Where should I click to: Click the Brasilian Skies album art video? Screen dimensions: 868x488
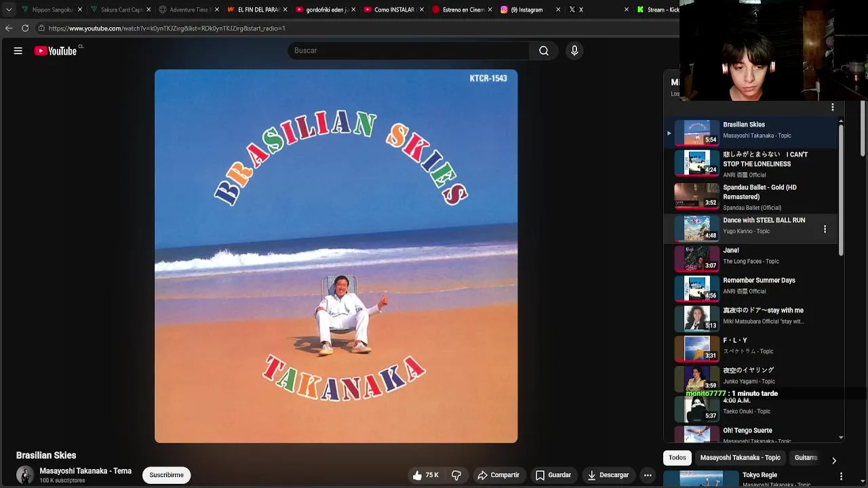pyautogui.click(x=336, y=256)
